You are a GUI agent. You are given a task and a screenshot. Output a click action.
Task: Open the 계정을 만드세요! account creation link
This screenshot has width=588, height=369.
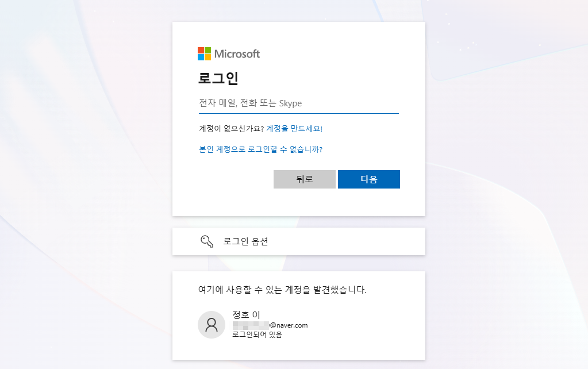(294, 129)
